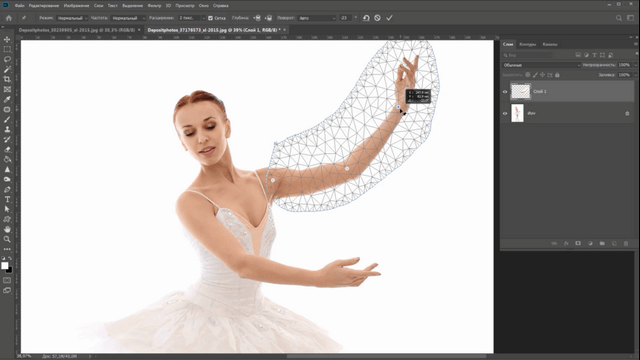Hide the Фон layer visibility
Screen dimensions: 640x360
tap(505, 113)
